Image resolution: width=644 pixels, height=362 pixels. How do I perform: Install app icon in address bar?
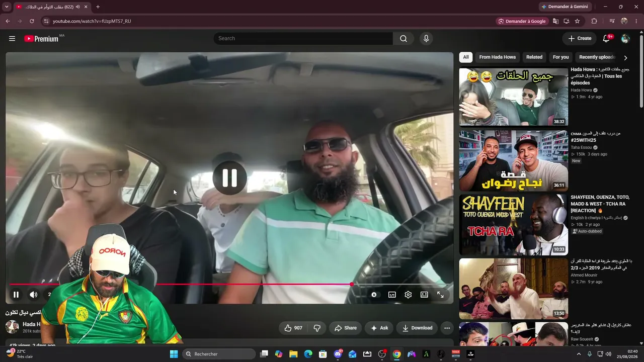click(x=567, y=21)
